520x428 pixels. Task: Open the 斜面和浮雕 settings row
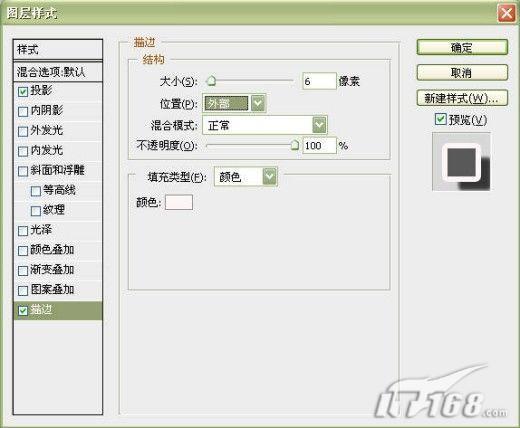tap(58, 171)
